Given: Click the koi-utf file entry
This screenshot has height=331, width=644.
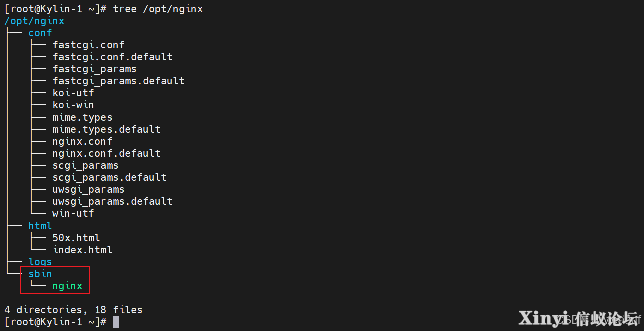Looking at the screenshot, I should [x=73, y=93].
